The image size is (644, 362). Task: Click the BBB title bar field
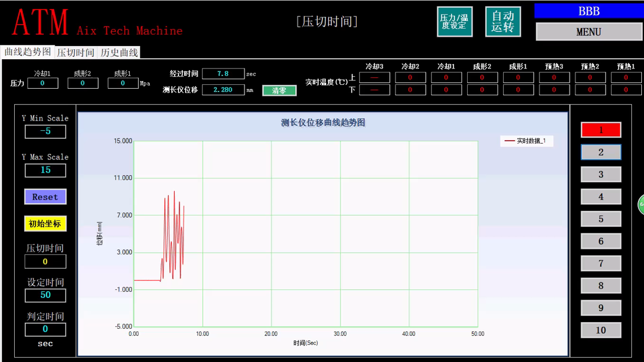pos(589,11)
